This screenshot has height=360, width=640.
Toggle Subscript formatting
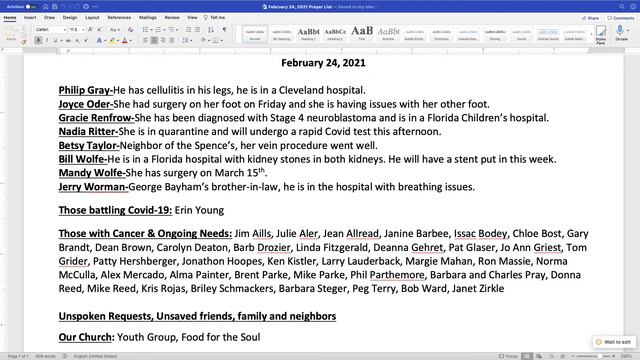point(77,40)
